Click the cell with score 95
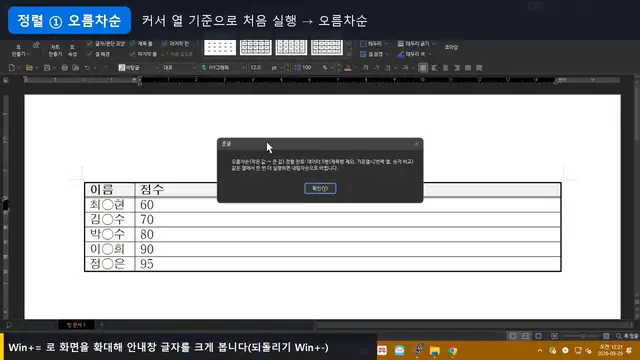The image size is (640, 360). coord(347,264)
